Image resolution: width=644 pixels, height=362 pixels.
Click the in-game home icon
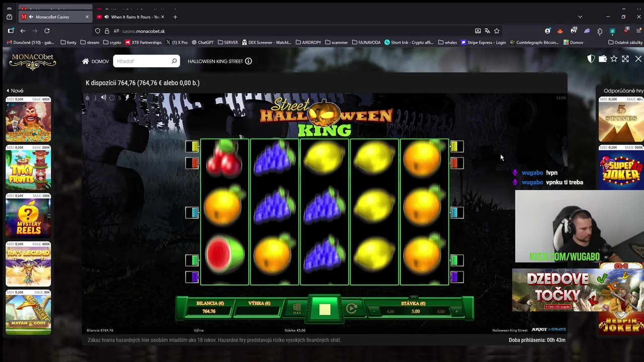point(88,98)
